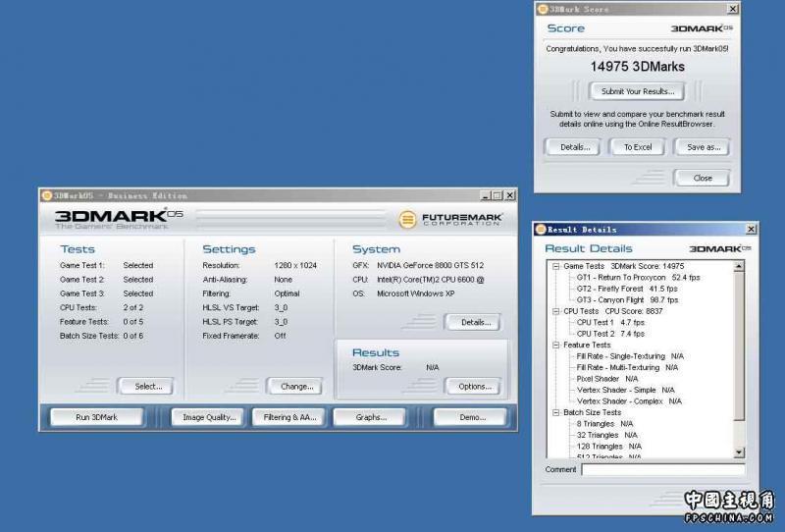
Task: Open Image Quality settings
Action: tap(209, 417)
